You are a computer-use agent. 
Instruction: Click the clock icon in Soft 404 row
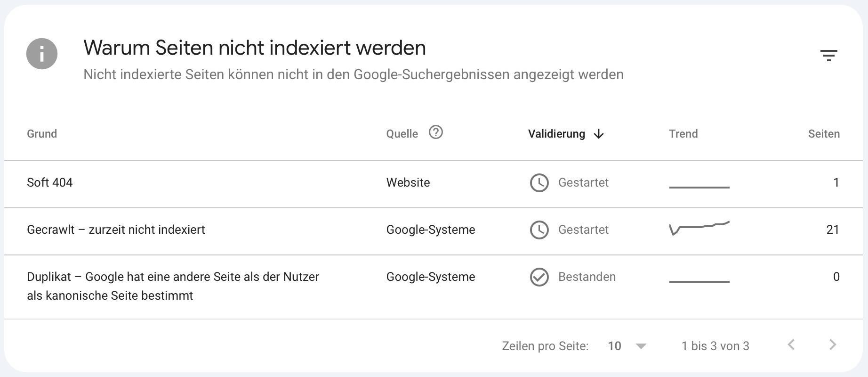click(539, 183)
